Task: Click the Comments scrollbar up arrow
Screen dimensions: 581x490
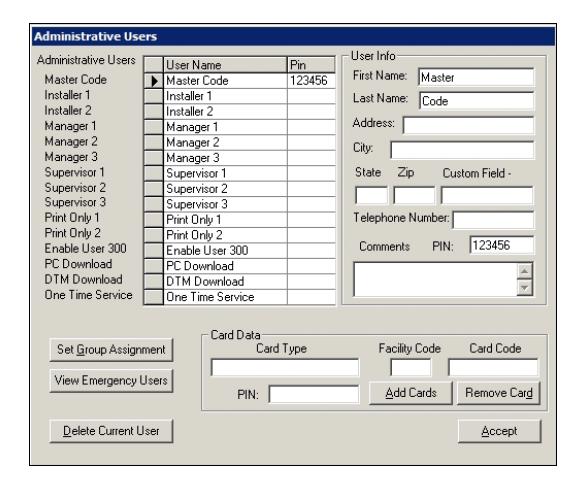Action: 525,271
